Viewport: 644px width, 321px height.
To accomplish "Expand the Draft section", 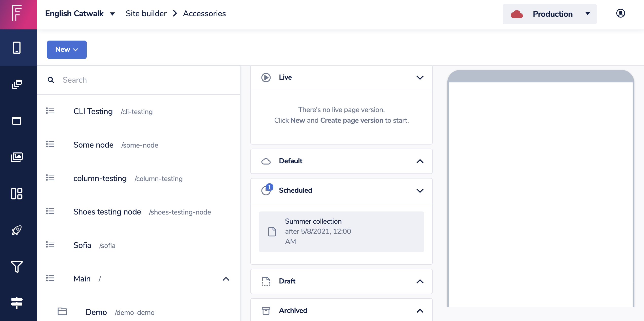I will pos(420,281).
